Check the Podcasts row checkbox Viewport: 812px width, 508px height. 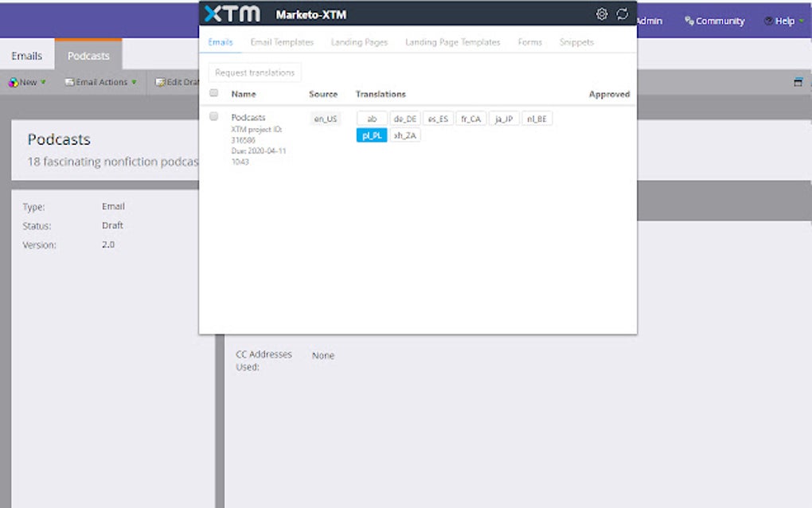point(213,115)
